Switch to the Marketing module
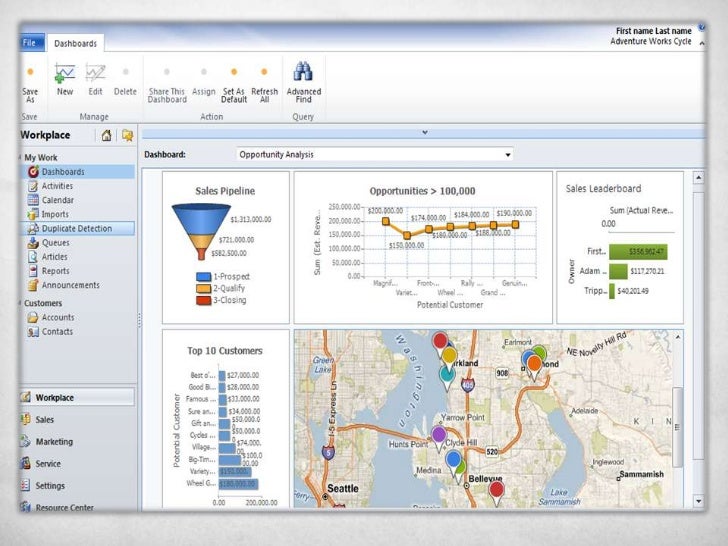 (x=54, y=442)
